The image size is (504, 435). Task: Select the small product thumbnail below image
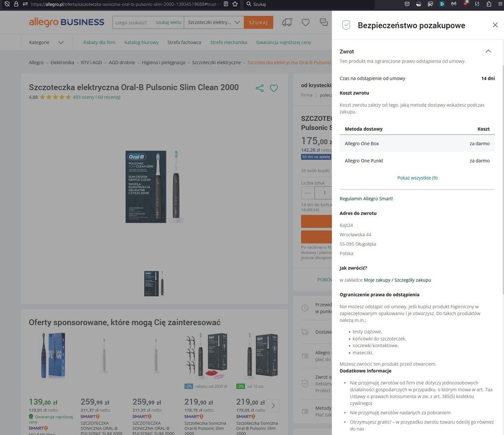click(154, 283)
